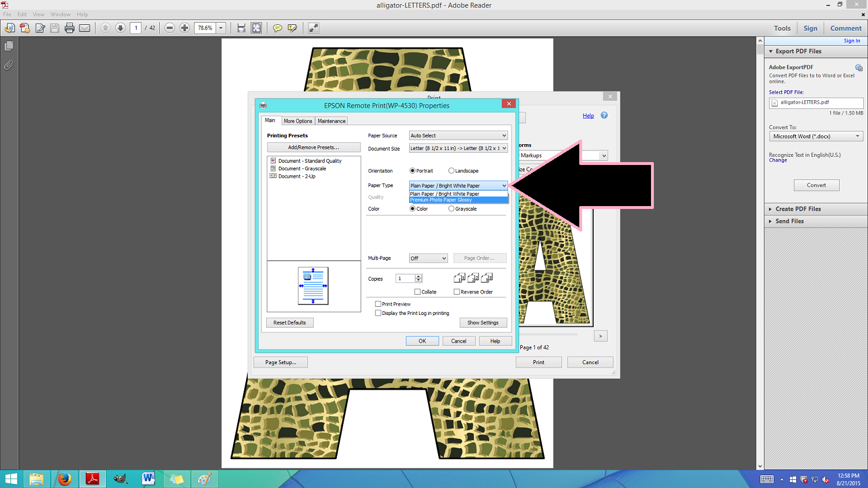
Task: Click the blue help question mark icon
Action: 604,115
